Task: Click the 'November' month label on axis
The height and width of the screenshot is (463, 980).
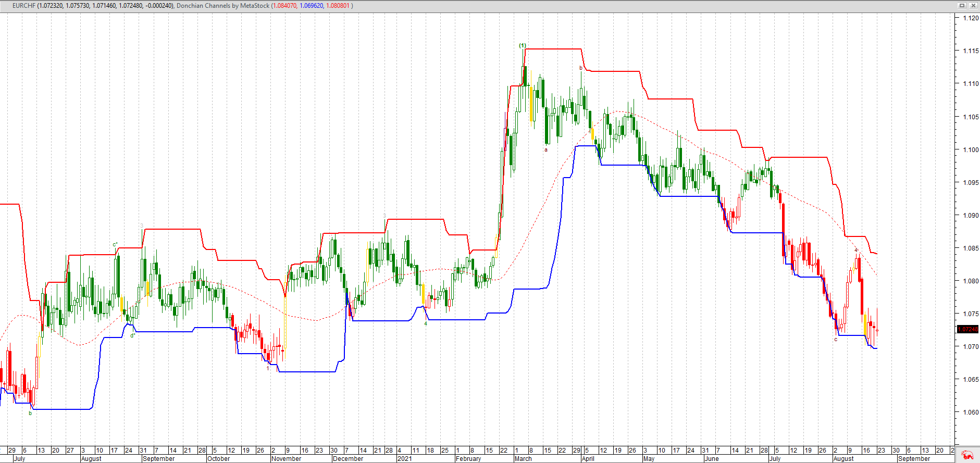Action: click(x=286, y=459)
